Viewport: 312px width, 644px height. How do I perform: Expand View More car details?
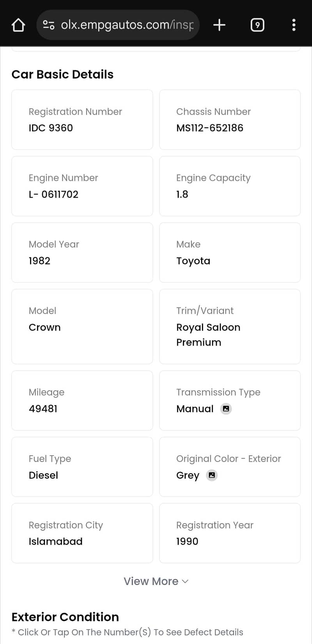click(151, 581)
